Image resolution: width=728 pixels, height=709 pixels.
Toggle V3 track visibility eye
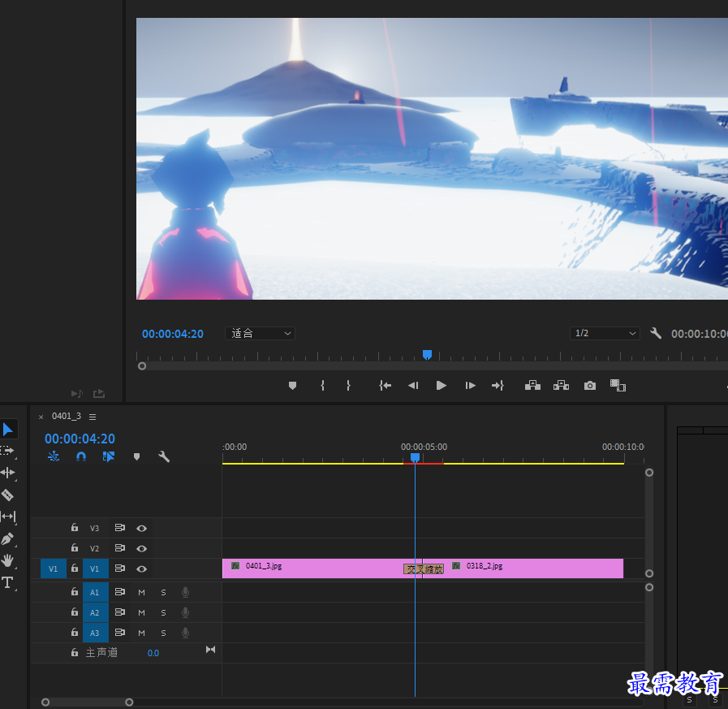pos(141,528)
